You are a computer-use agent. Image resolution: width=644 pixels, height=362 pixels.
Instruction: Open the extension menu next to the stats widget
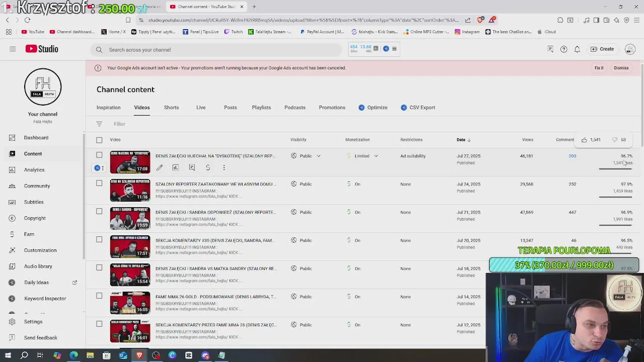click(394, 49)
